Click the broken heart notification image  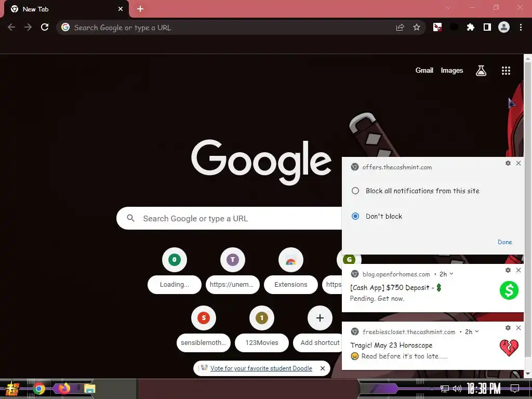[509, 348]
